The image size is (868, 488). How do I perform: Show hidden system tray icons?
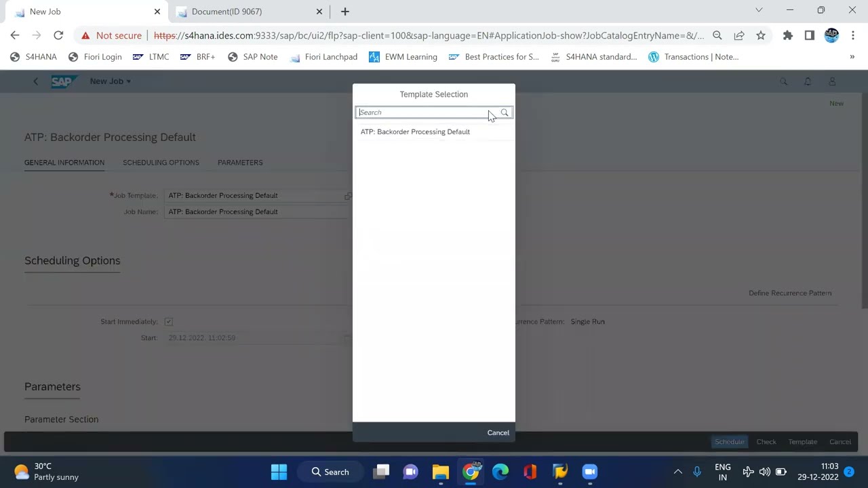coord(677,472)
